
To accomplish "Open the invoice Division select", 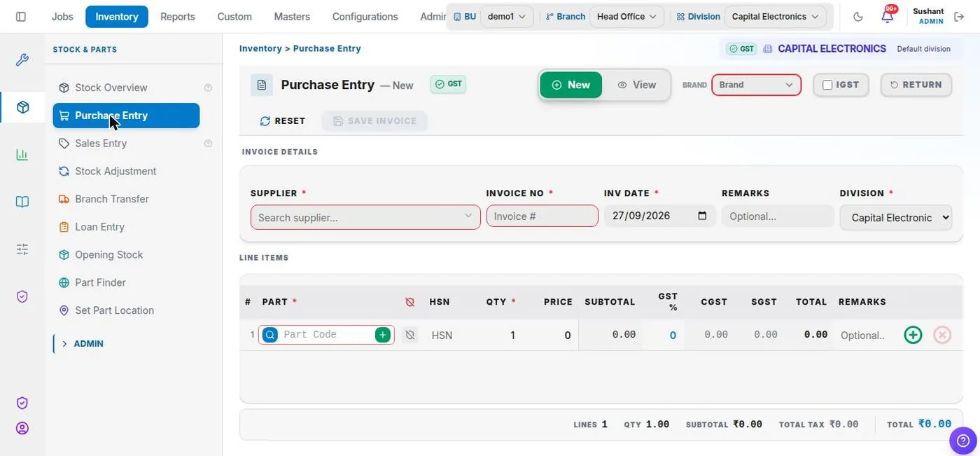I will pyautogui.click(x=896, y=217).
